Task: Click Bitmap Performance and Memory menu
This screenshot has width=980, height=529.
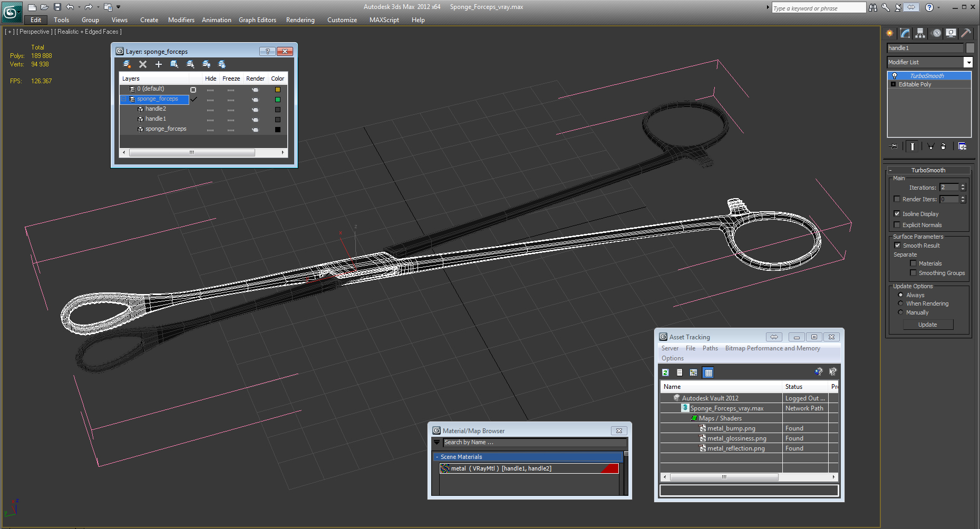Action: click(772, 348)
